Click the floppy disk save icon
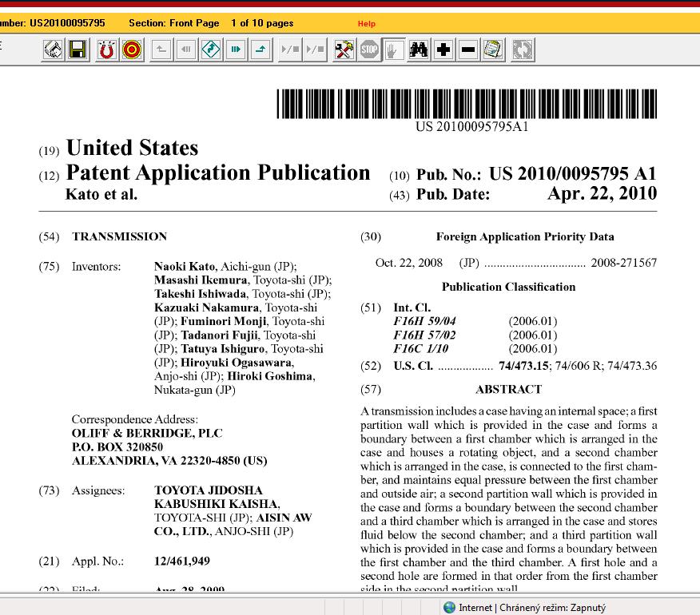Viewport: 700px width, 615px height. (x=78, y=50)
